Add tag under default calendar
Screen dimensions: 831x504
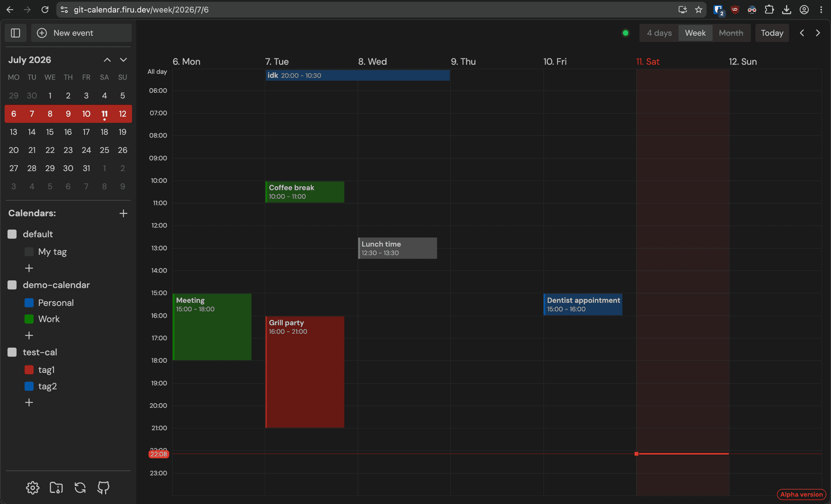pos(29,268)
